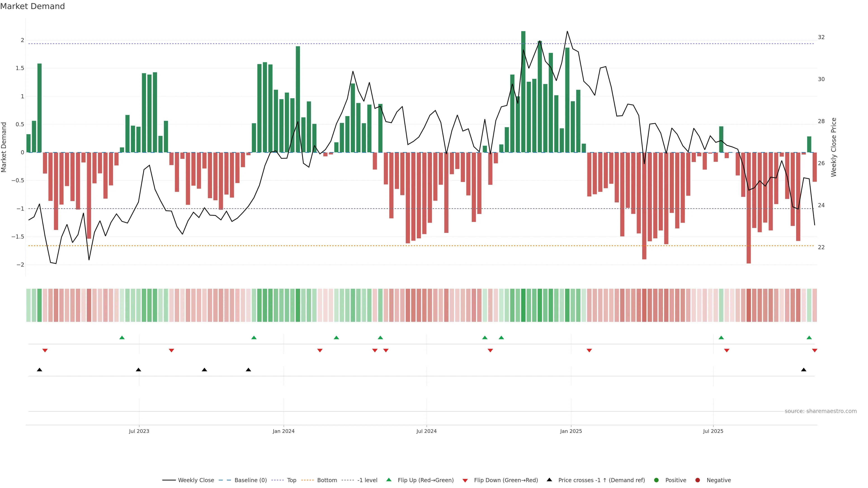Click the first green flip-up triangle marker
Screen dimensions: 868x488
(122, 338)
